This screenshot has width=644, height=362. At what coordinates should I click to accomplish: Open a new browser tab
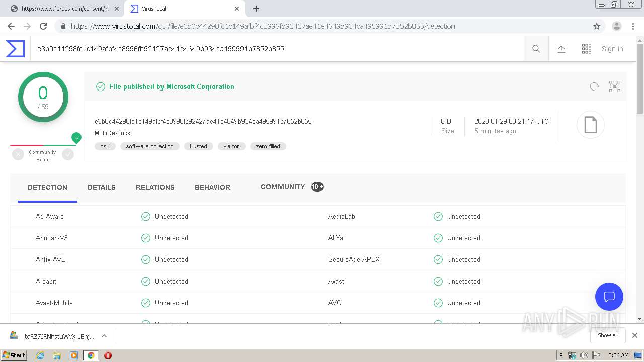pyautogui.click(x=256, y=9)
